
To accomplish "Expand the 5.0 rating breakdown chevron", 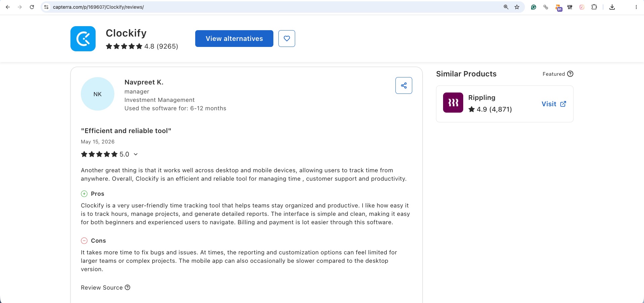I will 136,154.
